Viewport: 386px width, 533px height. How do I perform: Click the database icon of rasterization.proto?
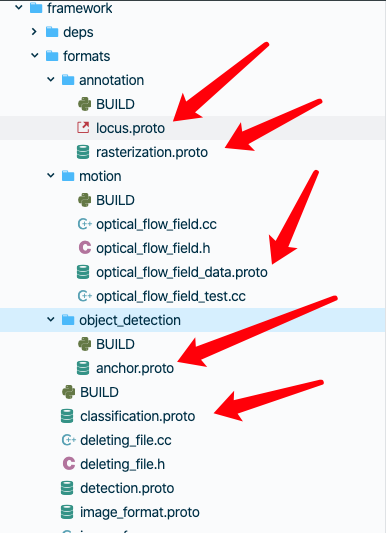[83, 152]
